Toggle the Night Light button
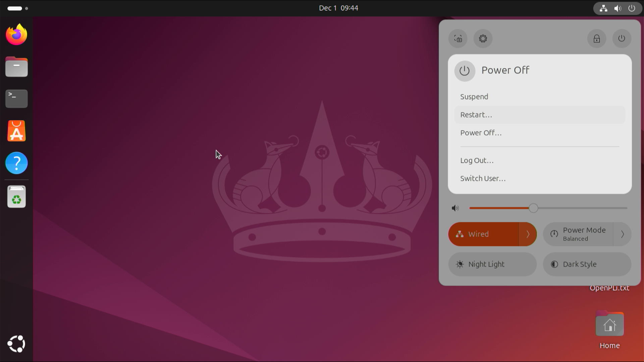 pos(492,264)
